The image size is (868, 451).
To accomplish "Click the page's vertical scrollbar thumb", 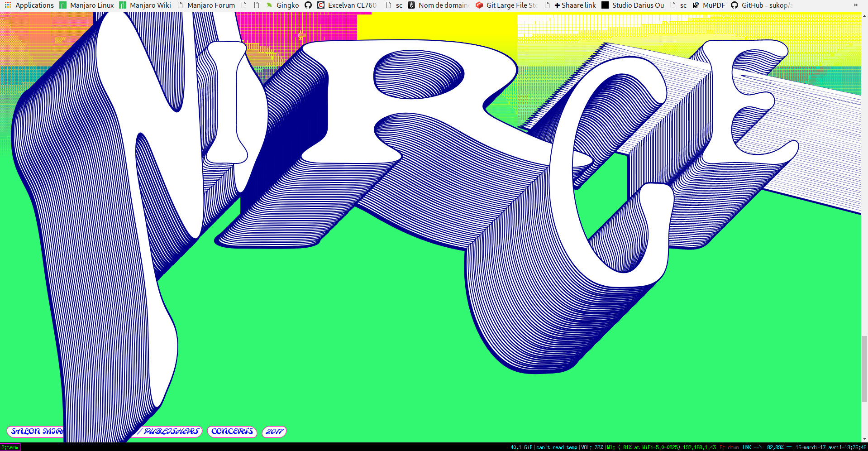I will [x=864, y=369].
